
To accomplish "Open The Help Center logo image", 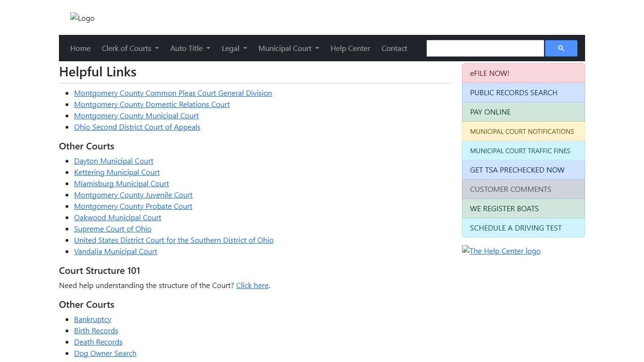I will pyautogui.click(x=501, y=251).
